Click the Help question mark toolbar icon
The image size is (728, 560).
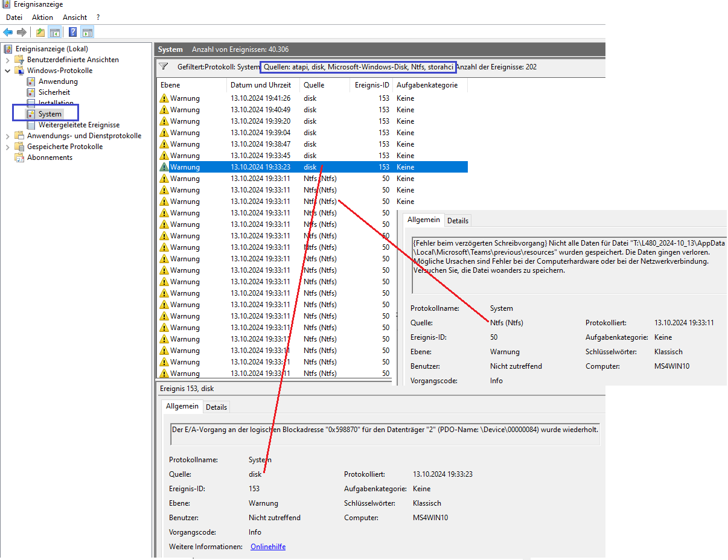click(73, 32)
